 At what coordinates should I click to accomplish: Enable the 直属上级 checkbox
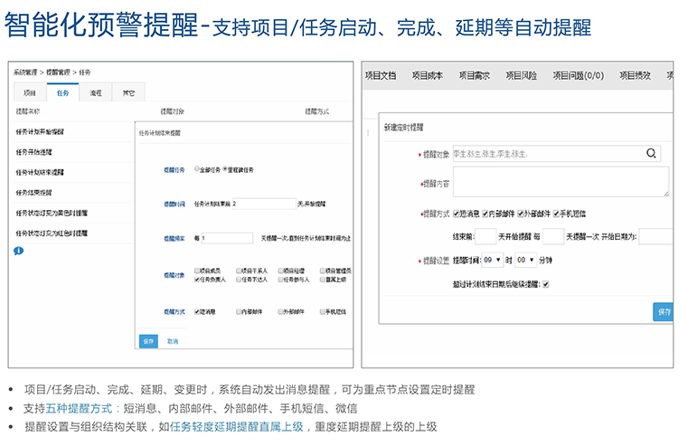(x=323, y=279)
